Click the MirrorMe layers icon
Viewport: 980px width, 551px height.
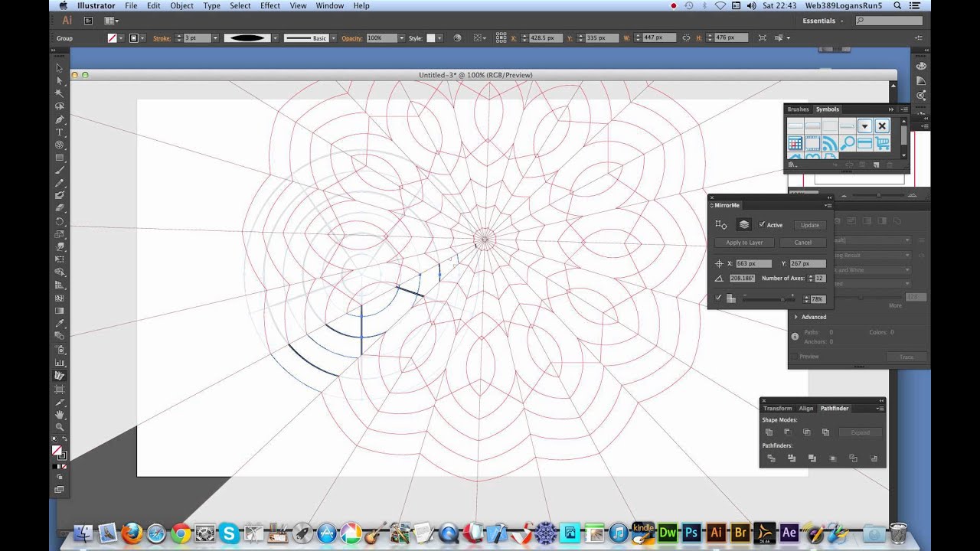pyautogui.click(x=743, y=224)
